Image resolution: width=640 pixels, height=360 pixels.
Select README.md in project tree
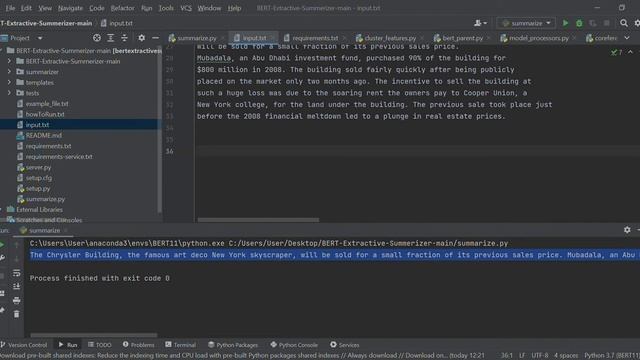tap(44, 135)
